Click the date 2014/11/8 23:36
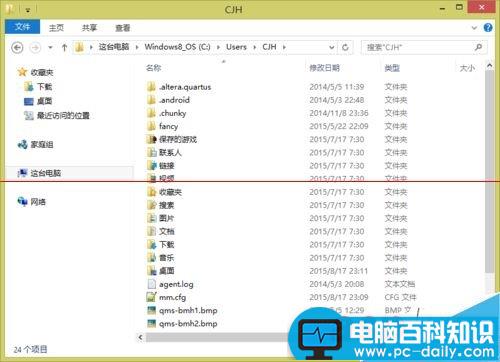This screenshot has height=362, width=500. 339,113
